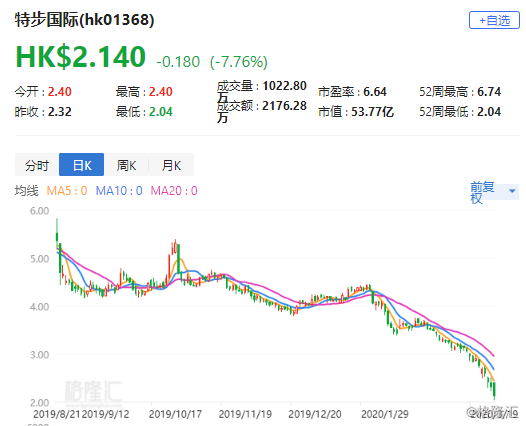This screenshot has width=526, height=426.
Task: Click the MA10 : 0 indicator label
Action: [x=119, y=191]
